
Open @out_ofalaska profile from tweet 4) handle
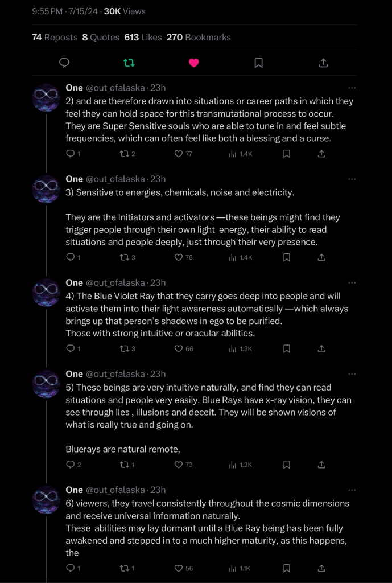point(115,283)
